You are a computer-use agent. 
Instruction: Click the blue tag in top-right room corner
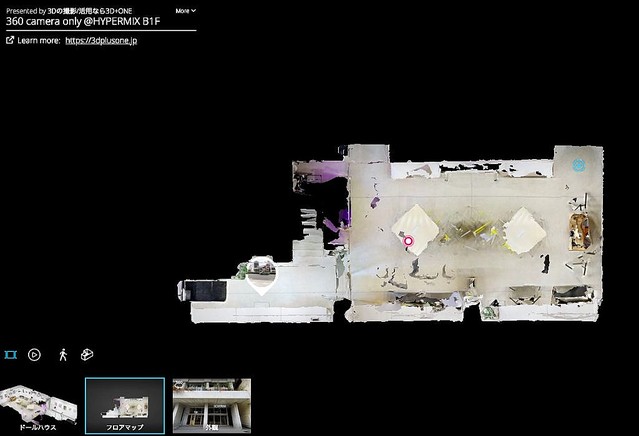pos(579,165)
